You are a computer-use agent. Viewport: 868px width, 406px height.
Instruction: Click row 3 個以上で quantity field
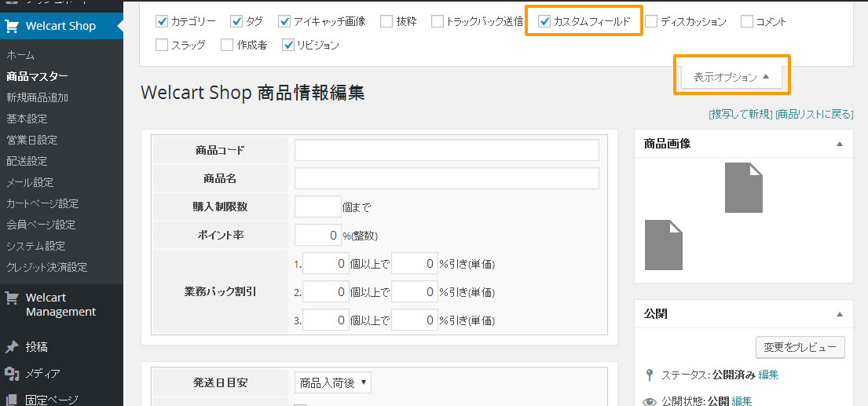click(x=326, y=320)
